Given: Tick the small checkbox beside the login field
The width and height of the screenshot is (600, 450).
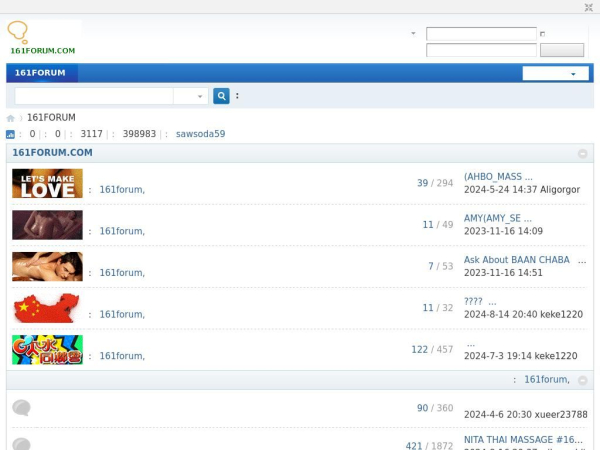Looking at the screenshot, I should click(x=542, y=34).
